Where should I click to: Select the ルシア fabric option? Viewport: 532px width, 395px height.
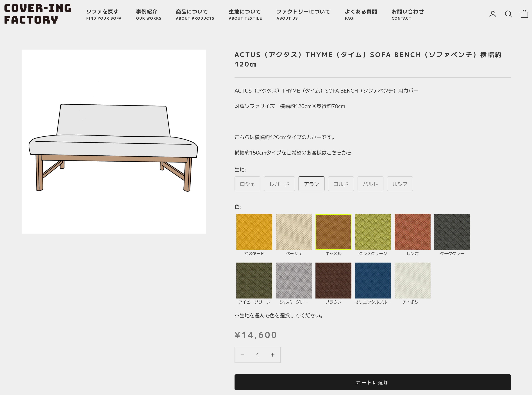400,184
